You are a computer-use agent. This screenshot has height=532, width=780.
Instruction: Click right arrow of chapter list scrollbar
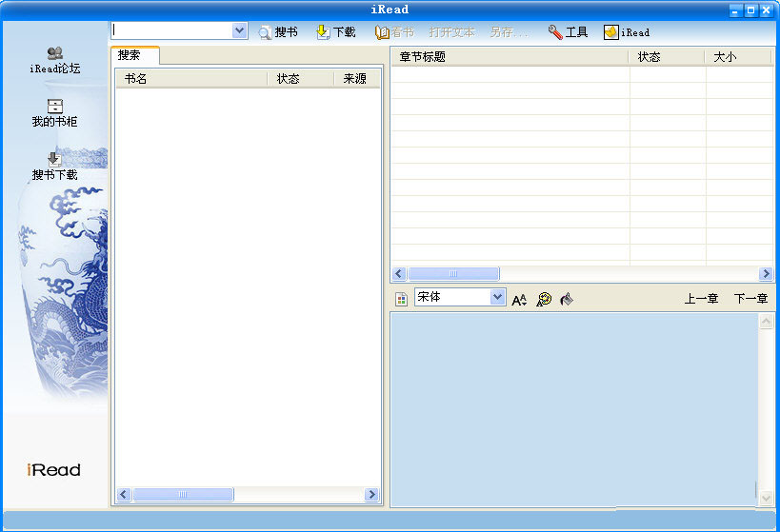tap(766, 273)
